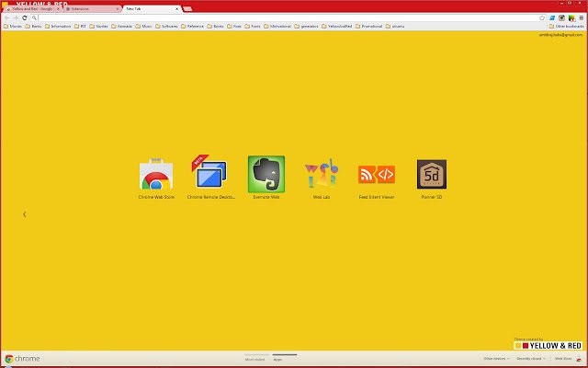Click the browser back arrow

(6, 17)
